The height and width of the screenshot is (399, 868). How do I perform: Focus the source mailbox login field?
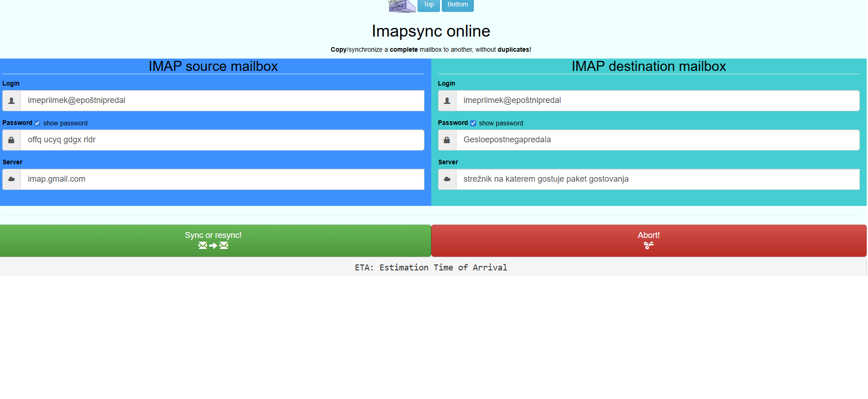coord(222,101)
